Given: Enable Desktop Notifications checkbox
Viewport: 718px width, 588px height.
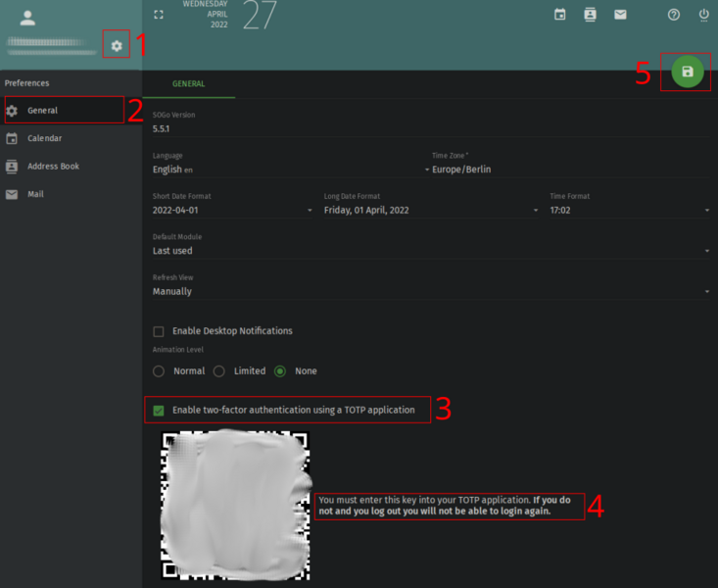Looking at the screenshot, I should pos(159,331).
